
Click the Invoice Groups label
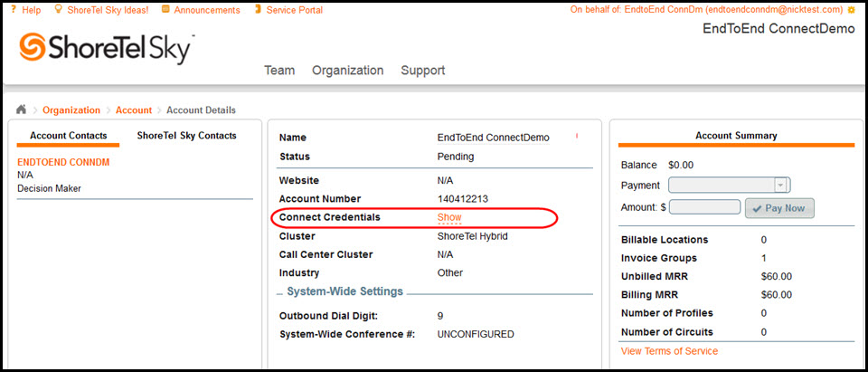659,258
